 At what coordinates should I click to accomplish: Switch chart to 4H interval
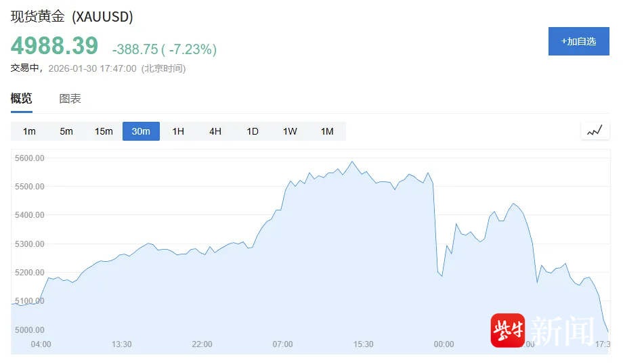tap(215, 131)
